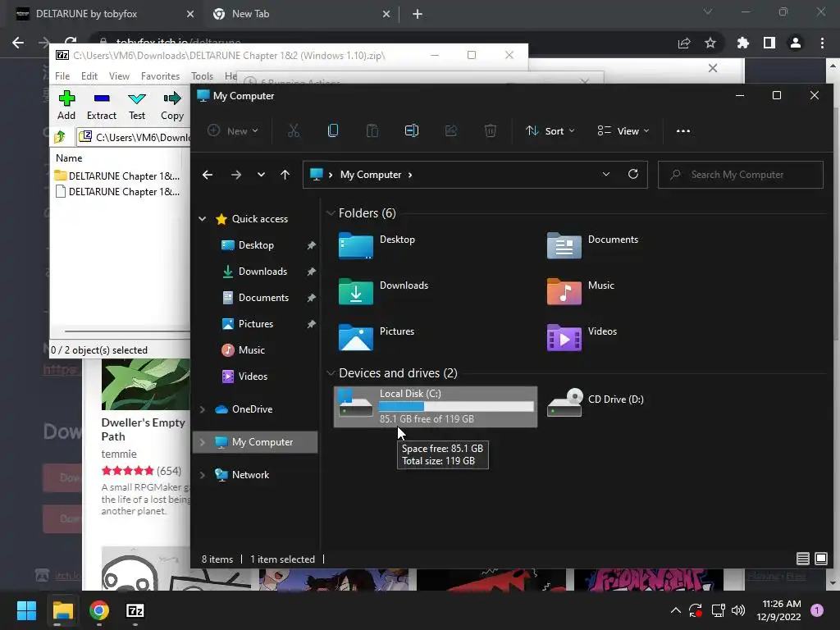Click the 7-Zip Extract button
Viewport: 840px width, 630px height.
[x=101, y=105]
